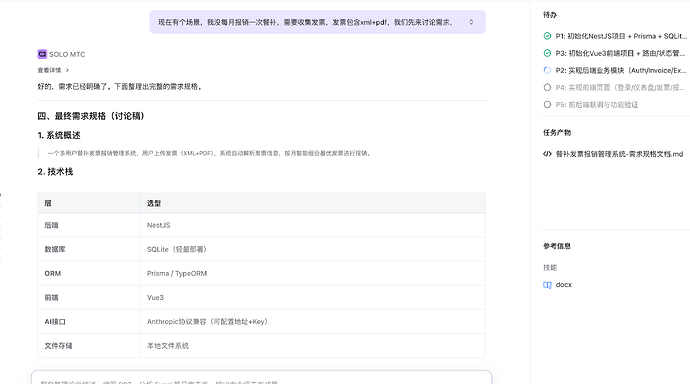Open 查看详情 details link
Image resolution: width=690 pixels, height=384 pixels.
49,70
